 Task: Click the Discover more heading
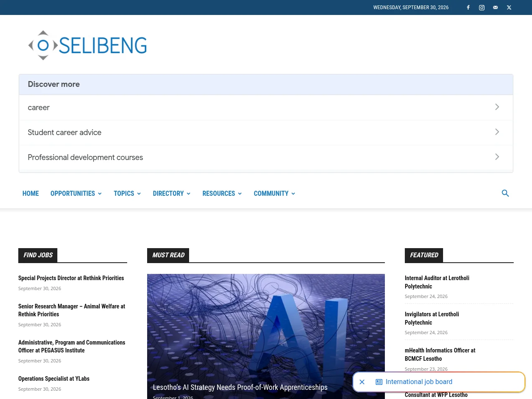click(x=54, y=84)
